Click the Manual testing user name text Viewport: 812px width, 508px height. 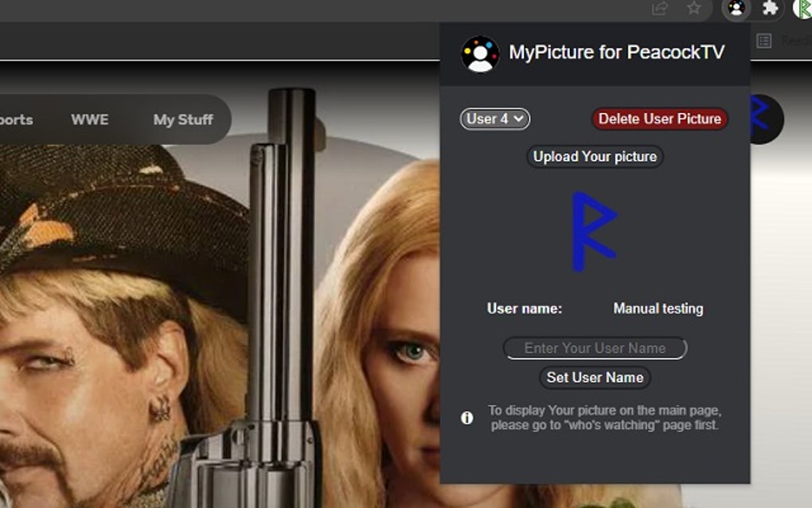click(657, 308)
